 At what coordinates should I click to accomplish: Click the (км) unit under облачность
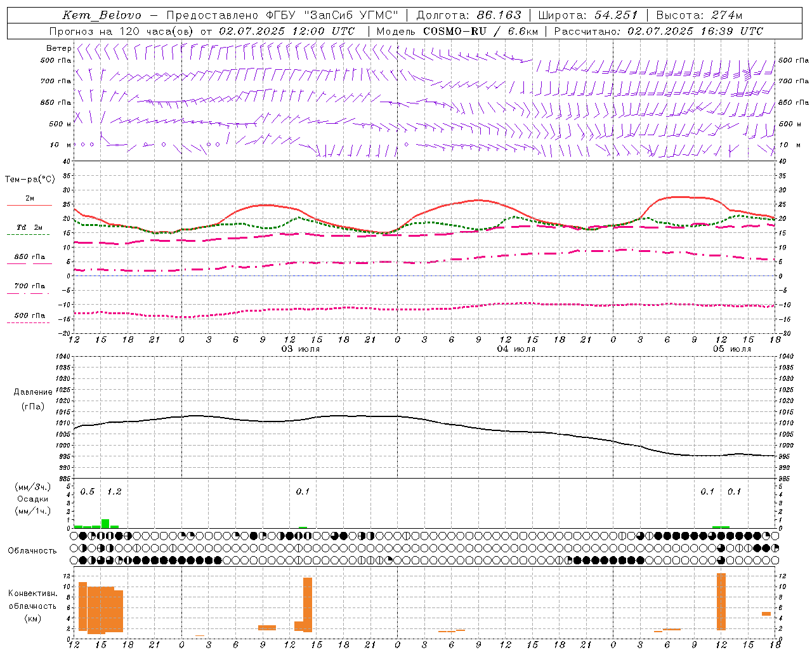[32, 618]
